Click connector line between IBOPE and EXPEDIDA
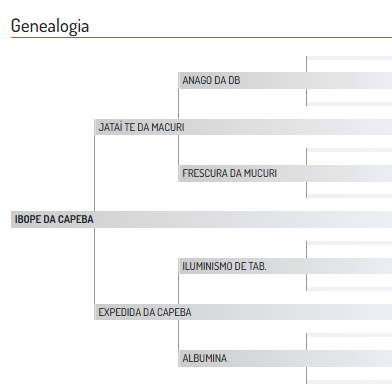 95,266
